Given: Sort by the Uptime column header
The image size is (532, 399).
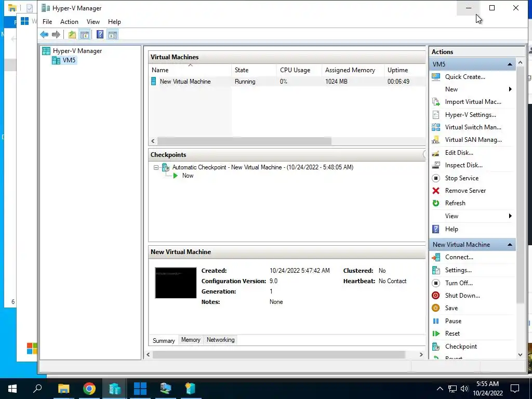Looking at the screenshot, I should (x=405, y=70).
